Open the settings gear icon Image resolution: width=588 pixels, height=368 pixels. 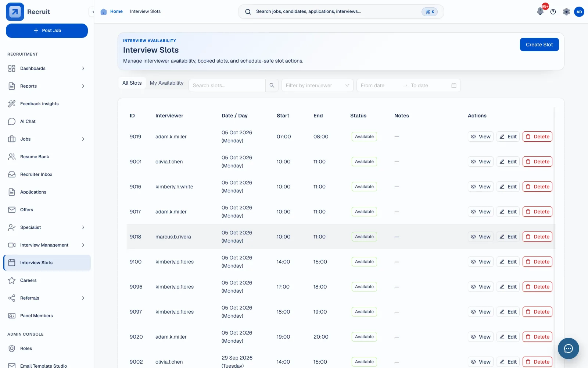[566, 12]
